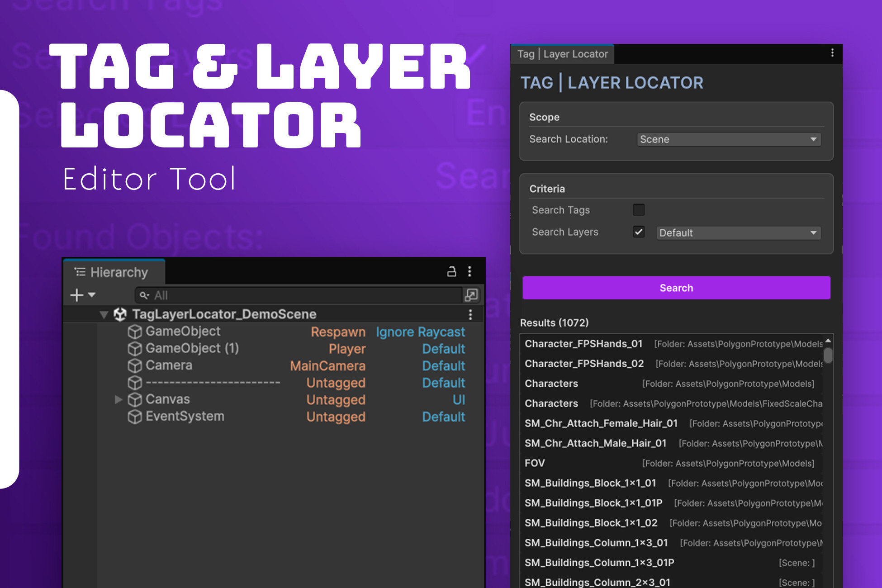The width and height of the screenshot is (882, 588).
Task: Open the Tag Layer Locator window's three-dot menu
Action: tap(832, 53)
